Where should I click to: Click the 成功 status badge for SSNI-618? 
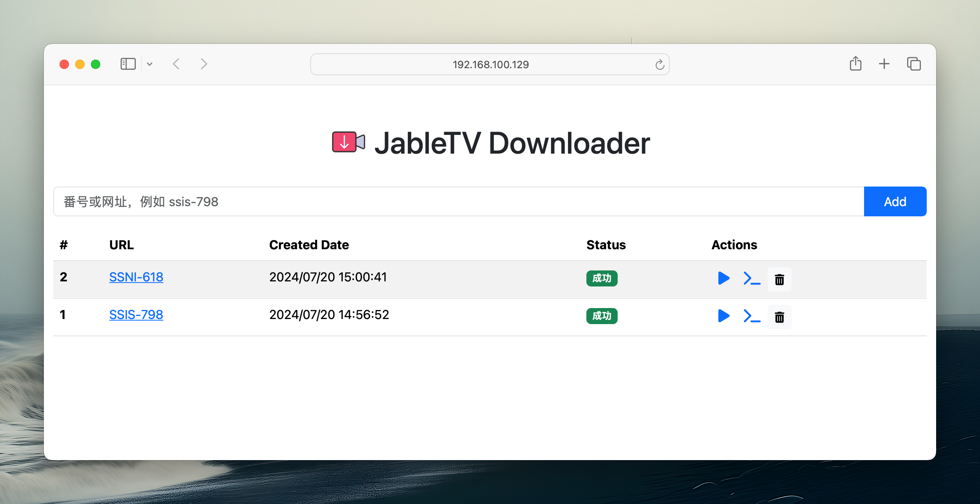coord(602,278)
